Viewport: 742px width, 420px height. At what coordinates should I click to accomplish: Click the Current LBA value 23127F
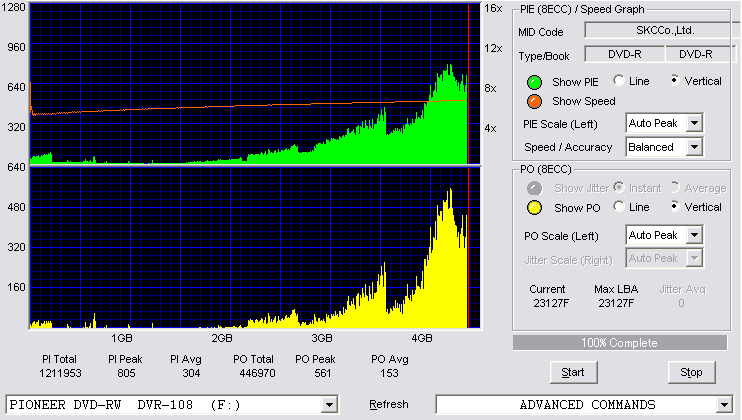coord(551,303)
